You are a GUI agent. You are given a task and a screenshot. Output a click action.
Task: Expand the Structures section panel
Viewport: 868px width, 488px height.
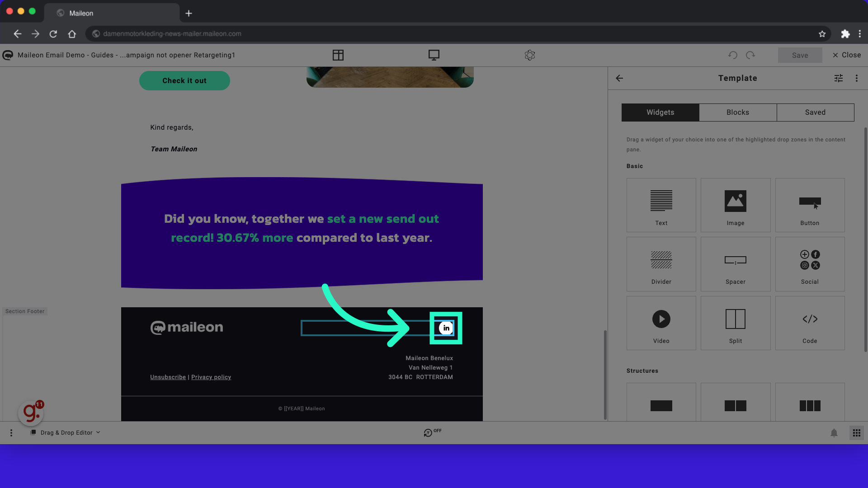coord(642,371)
